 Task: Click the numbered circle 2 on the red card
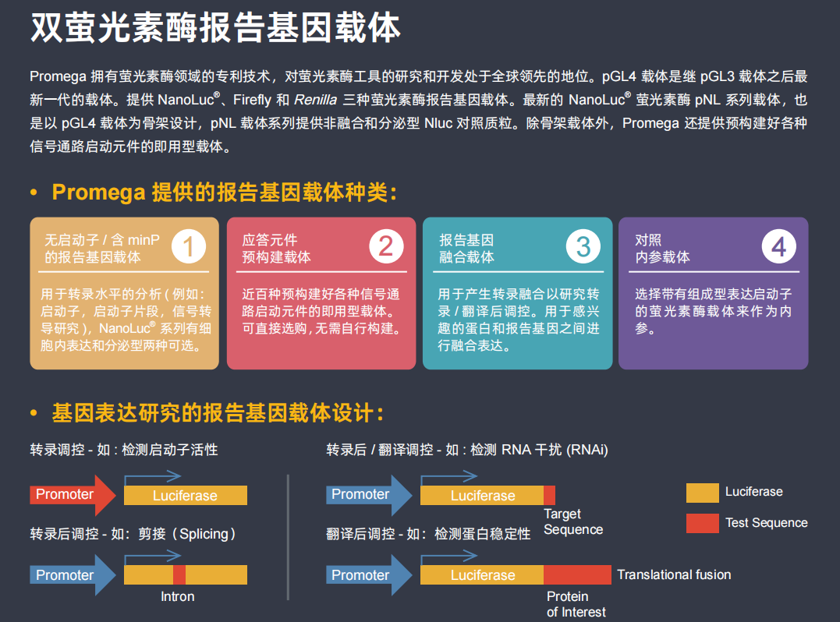coord(386,246)
